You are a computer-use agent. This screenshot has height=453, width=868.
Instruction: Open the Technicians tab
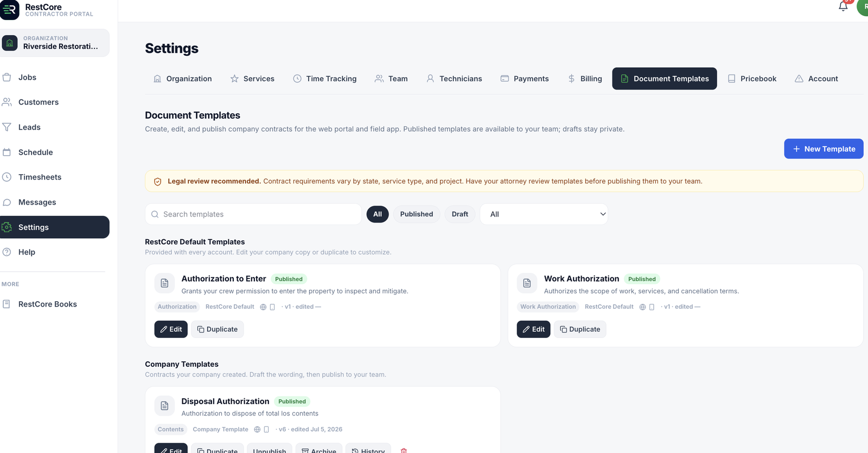(454, 79)
